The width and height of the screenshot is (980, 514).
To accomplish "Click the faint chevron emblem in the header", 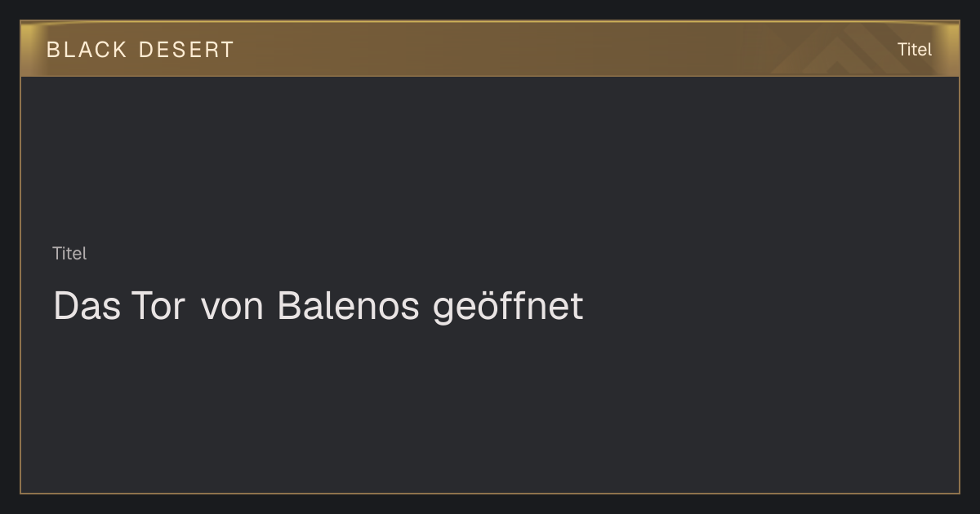I will (x=849, y=51).
